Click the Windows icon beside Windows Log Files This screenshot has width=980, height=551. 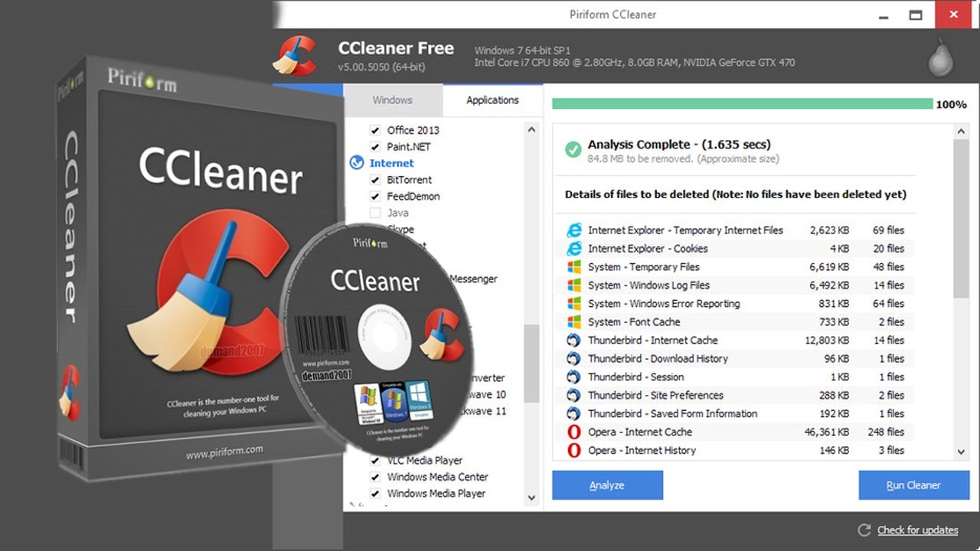tap(573, 285)
